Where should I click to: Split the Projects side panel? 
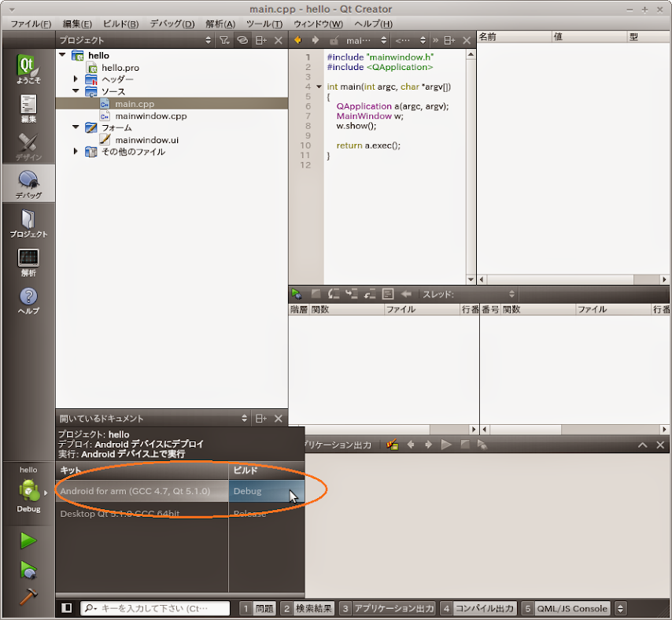(261, 40)
